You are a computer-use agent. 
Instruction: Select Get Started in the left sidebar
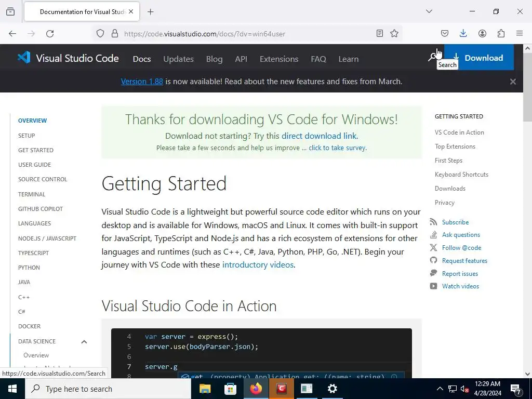click(x=36, y=150)
